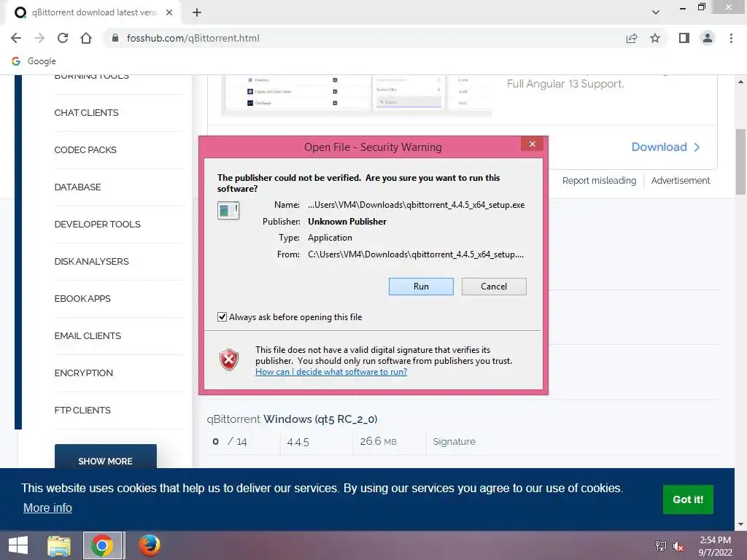Click the red shield warning icon
The height and width of the screenshot is (560, 747).
click(x=228, y=359)
